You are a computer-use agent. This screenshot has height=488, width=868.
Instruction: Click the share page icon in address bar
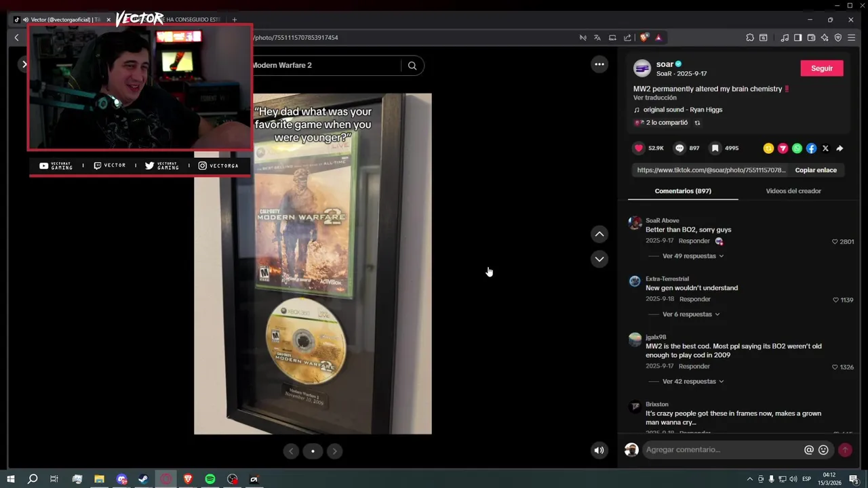pos(627,37)
